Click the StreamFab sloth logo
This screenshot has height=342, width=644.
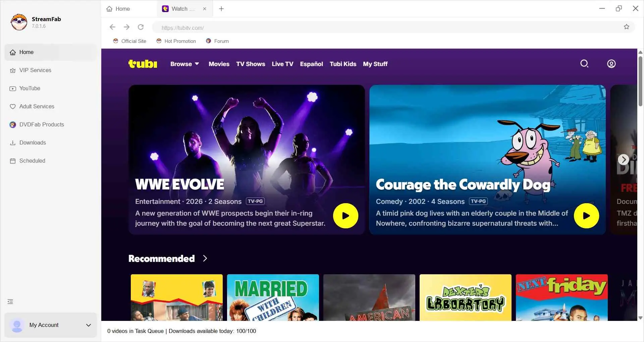pyautogui.click(x=19, y=22)
